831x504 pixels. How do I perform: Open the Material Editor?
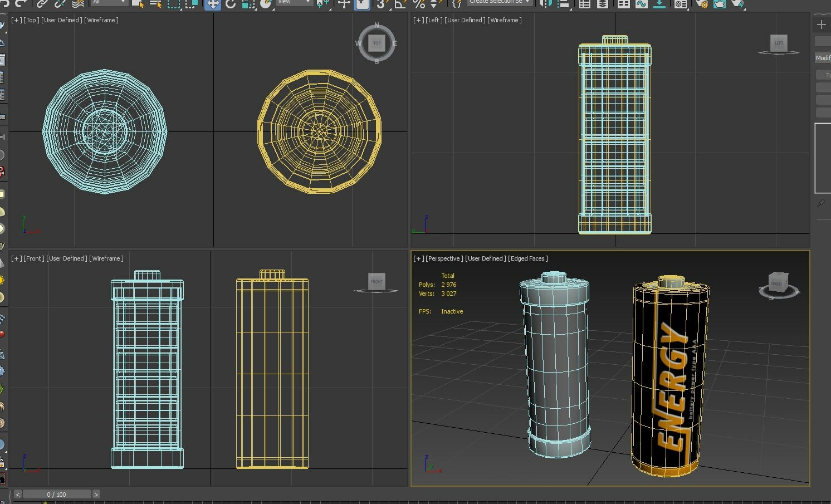[680, 4]
